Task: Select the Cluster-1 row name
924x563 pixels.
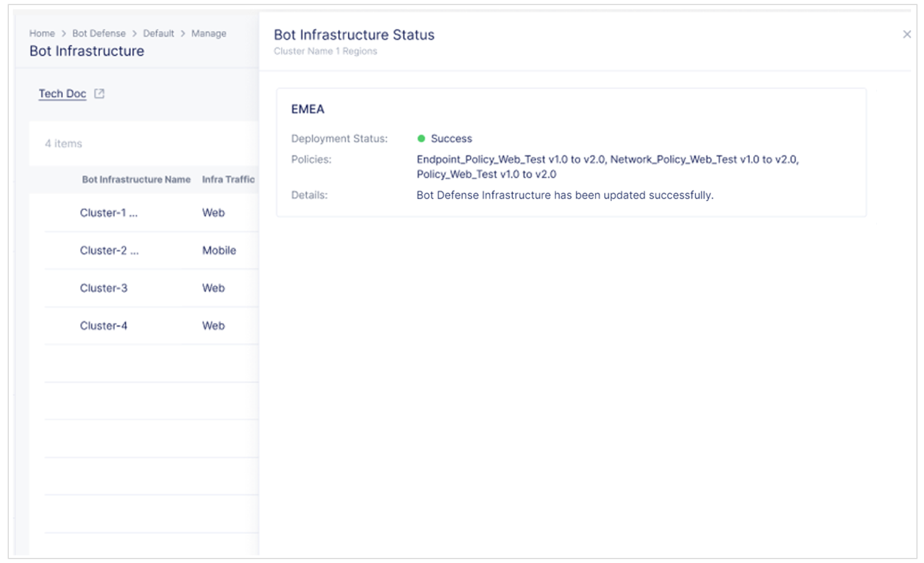Action: tap(108, 213)
